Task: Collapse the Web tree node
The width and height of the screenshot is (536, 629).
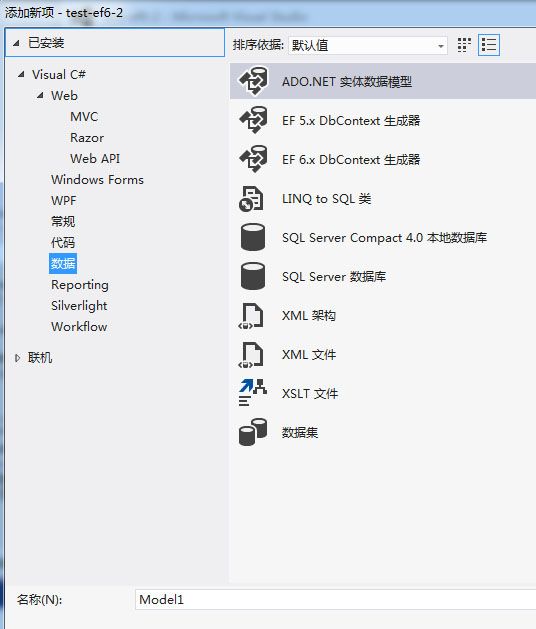Action: tap(40, 95)
